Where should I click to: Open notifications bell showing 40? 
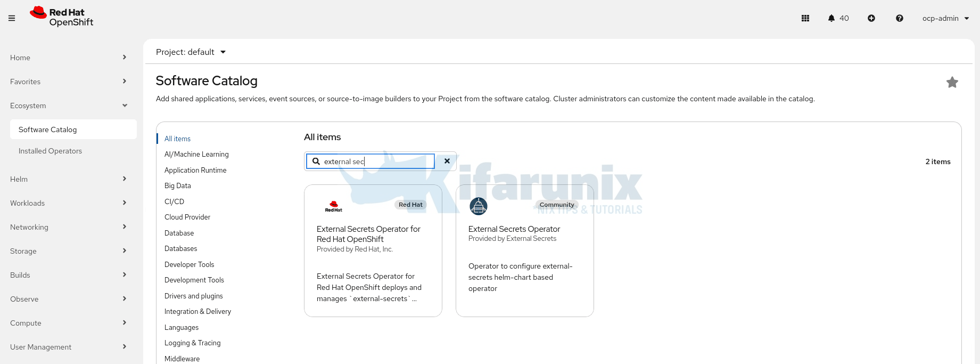click(x=838, y=18)
